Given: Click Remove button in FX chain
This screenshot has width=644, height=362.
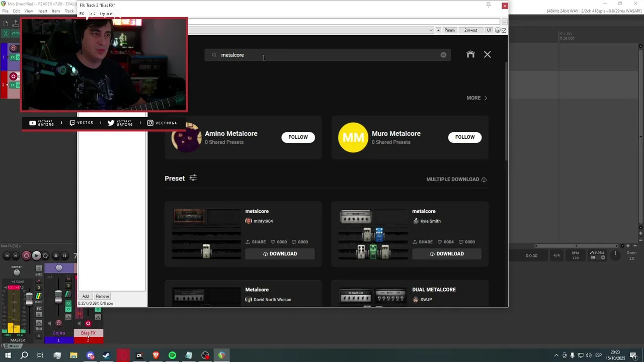Looking at the screenshot, I should pyautogui.click(x=102, y=296).
